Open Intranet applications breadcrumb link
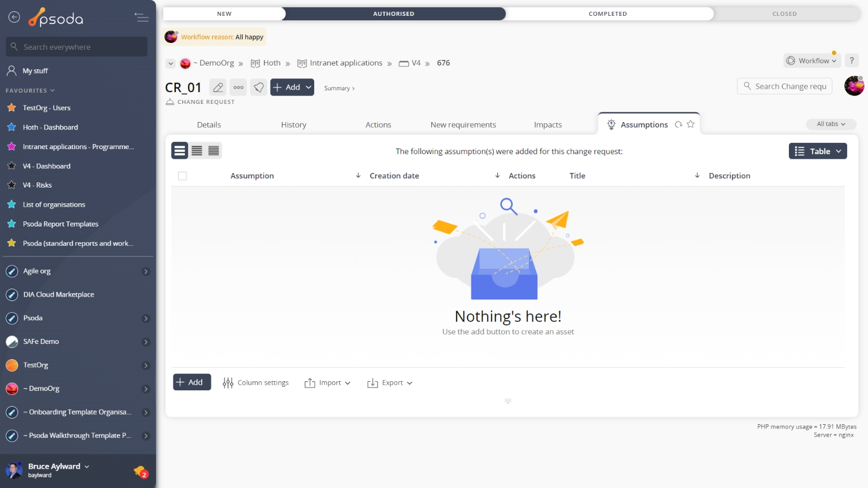This screenshot has width=868, height=488. point(346,63)
